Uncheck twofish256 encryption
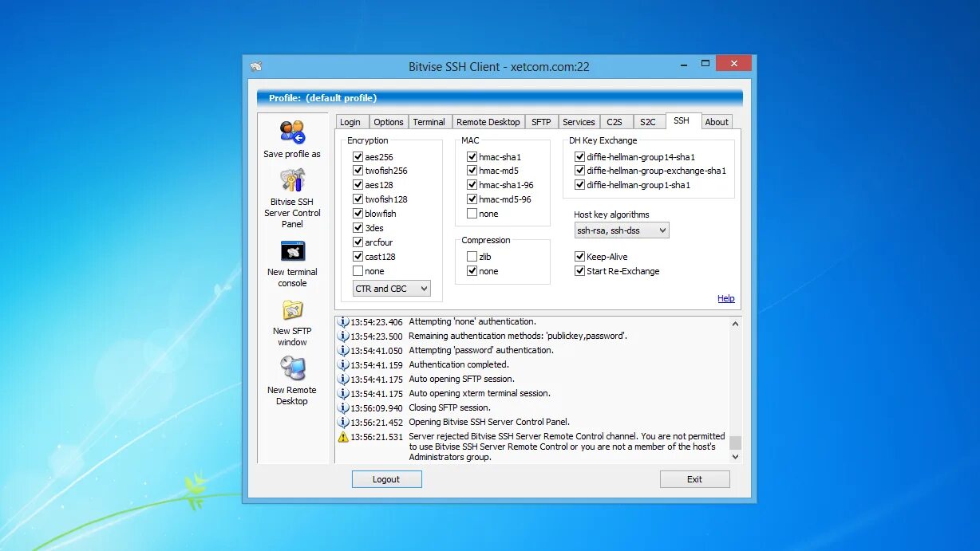Image resolution: width=980 pixels, height=551 pixels. [x=358, y=171]
